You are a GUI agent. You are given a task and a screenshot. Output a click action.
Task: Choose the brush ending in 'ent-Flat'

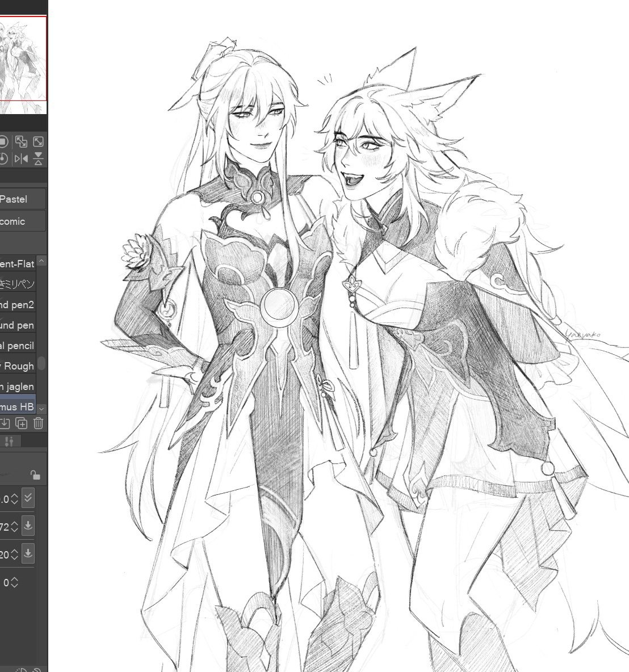(x=18, y=264)
